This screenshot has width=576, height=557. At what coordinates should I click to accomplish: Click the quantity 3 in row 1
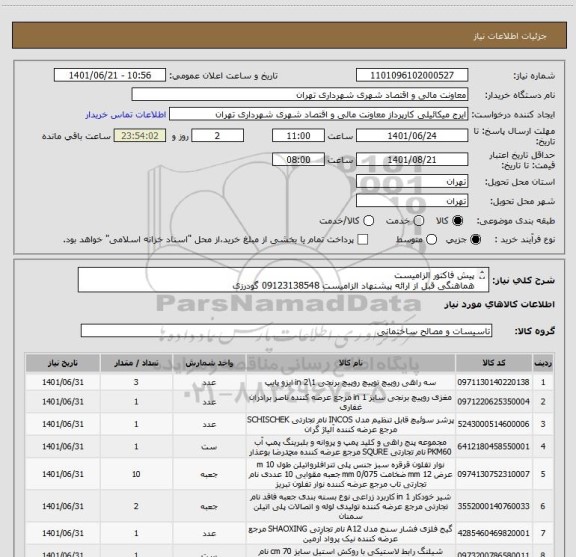point(136,382)
